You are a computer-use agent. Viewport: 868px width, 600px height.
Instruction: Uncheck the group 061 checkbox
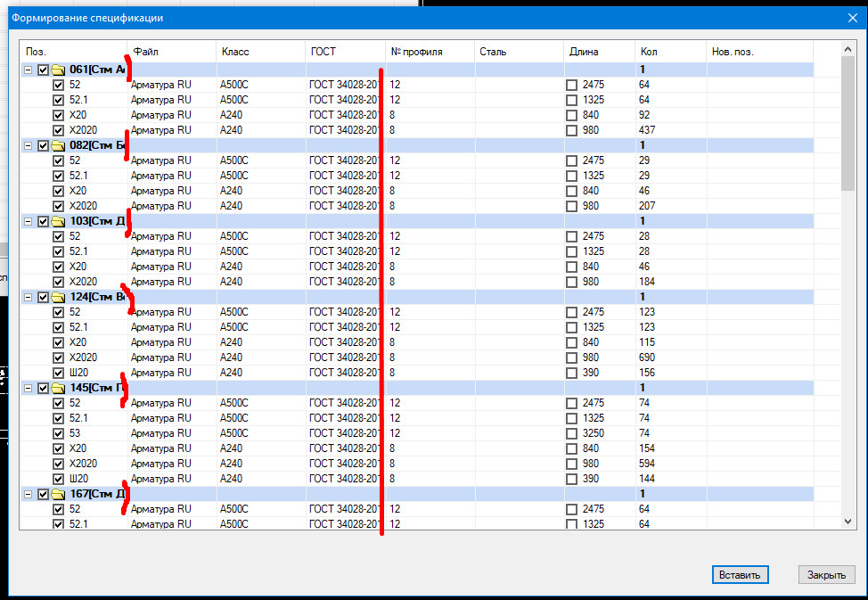pos(43,70)
